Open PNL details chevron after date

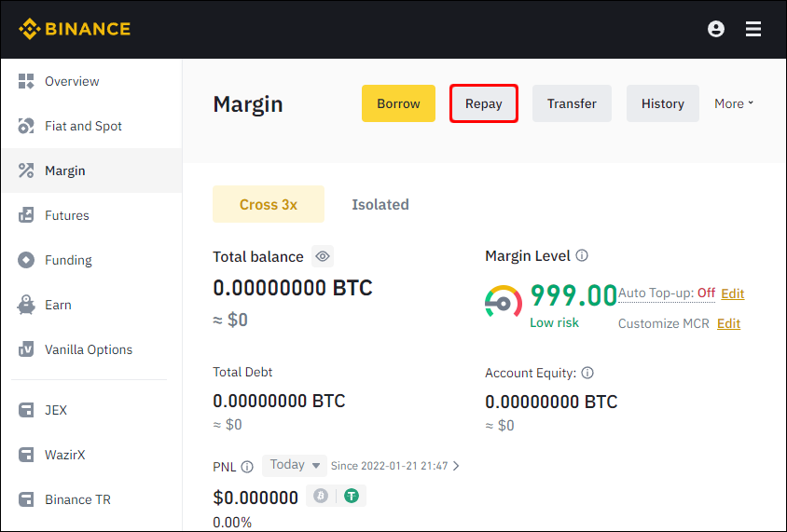(456, 466)
